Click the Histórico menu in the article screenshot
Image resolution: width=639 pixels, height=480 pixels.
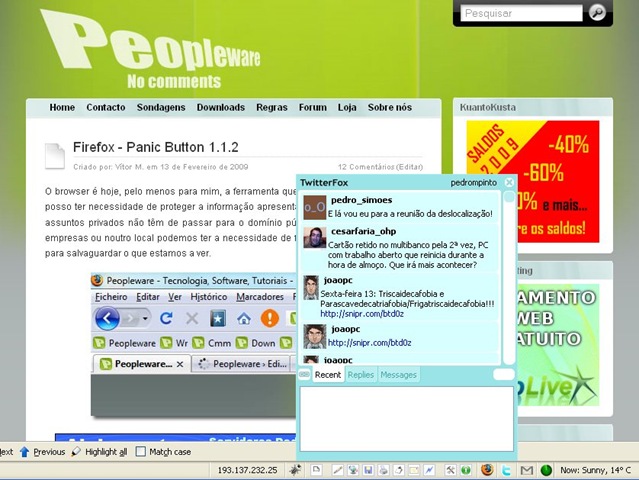coord(209,297)
